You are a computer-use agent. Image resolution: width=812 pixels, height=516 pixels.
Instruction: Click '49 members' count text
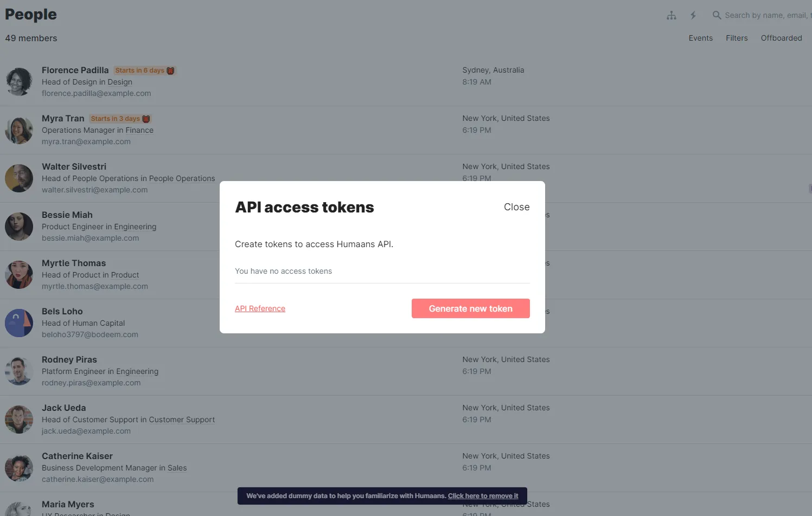click(x=31, y=38)
